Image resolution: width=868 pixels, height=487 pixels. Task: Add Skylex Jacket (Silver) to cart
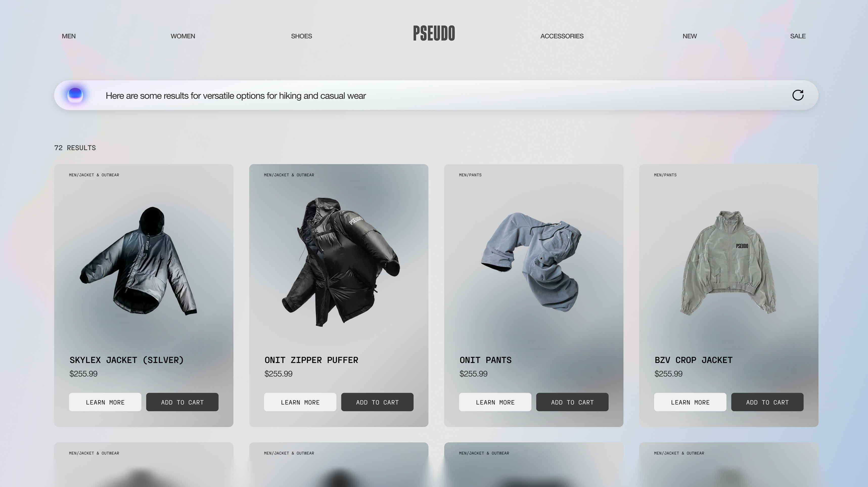tap(182, 402)
